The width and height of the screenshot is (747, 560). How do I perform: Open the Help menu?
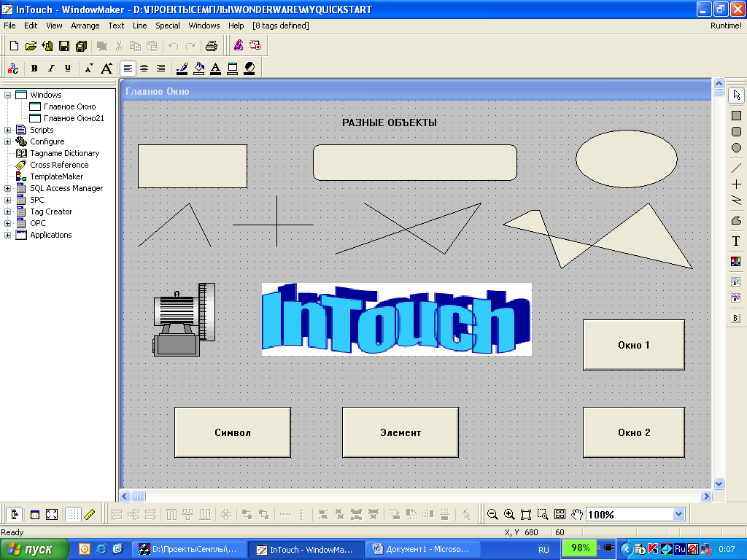pos(236,26)
